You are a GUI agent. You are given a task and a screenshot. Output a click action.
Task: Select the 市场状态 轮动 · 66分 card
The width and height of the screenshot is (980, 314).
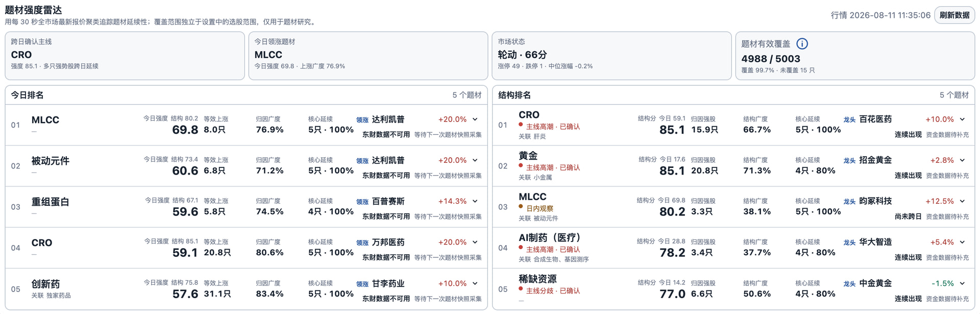click(x=611, y=56)
